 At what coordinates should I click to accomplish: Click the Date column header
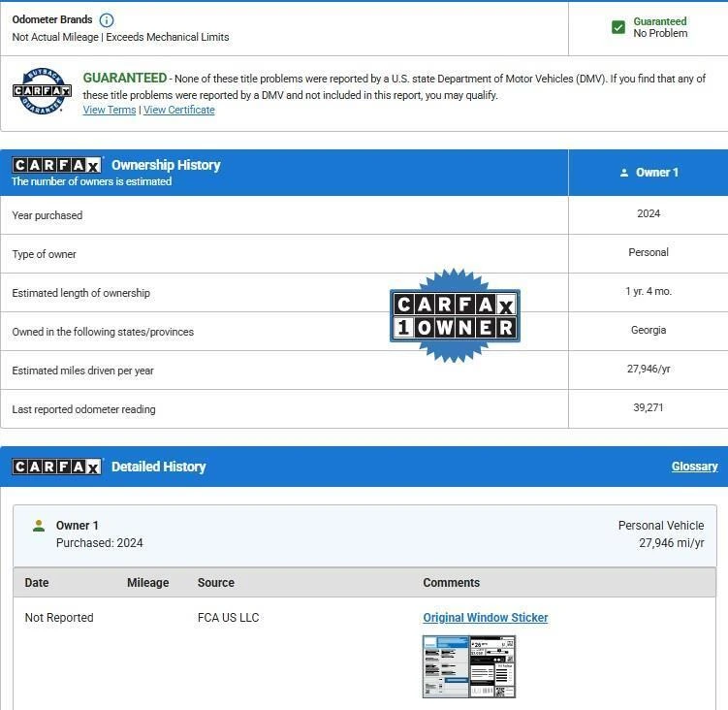pos(37,583)
